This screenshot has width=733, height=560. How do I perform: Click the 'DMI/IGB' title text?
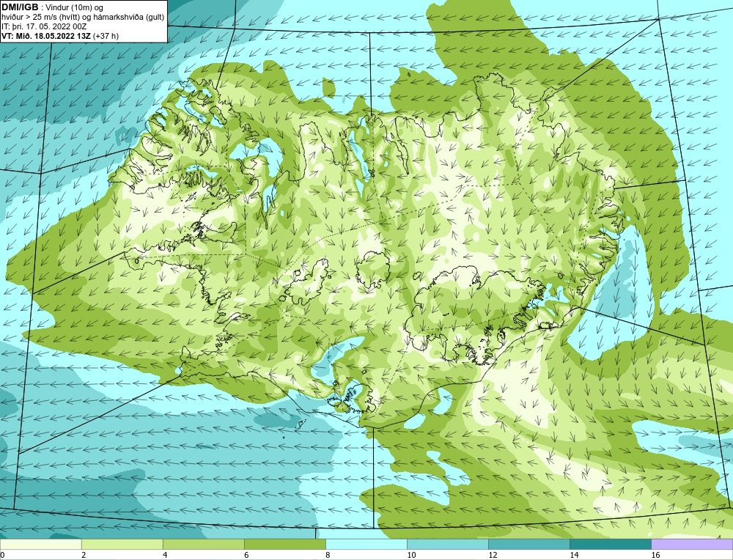pos(20,7)
